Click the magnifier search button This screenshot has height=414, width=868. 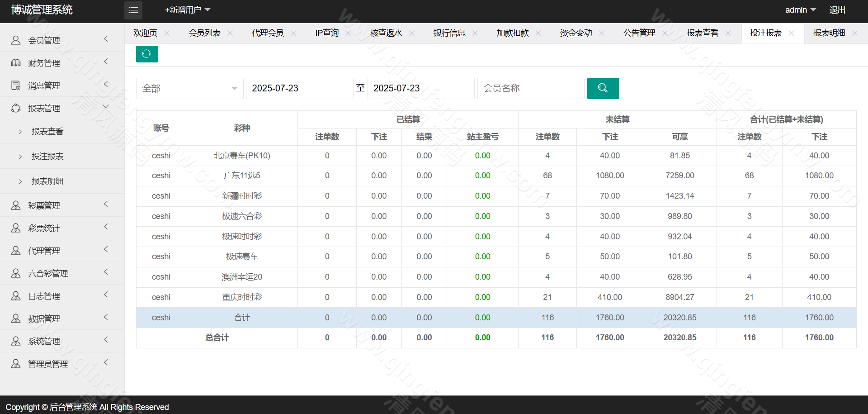[x=603, y=88]
